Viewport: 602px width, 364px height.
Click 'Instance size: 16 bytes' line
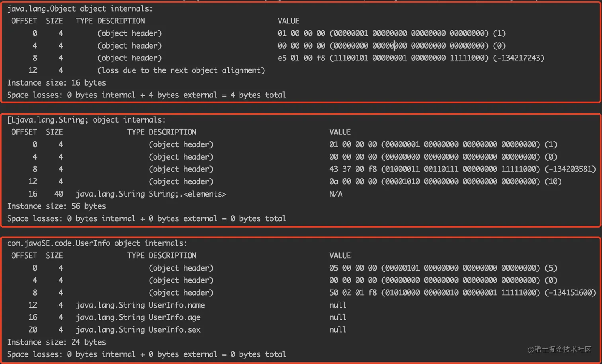pyautogui.click(x=56, y=83)
